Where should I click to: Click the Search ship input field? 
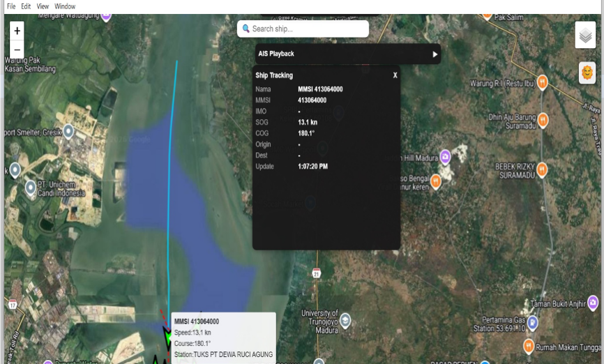click(x=303, y=29)
